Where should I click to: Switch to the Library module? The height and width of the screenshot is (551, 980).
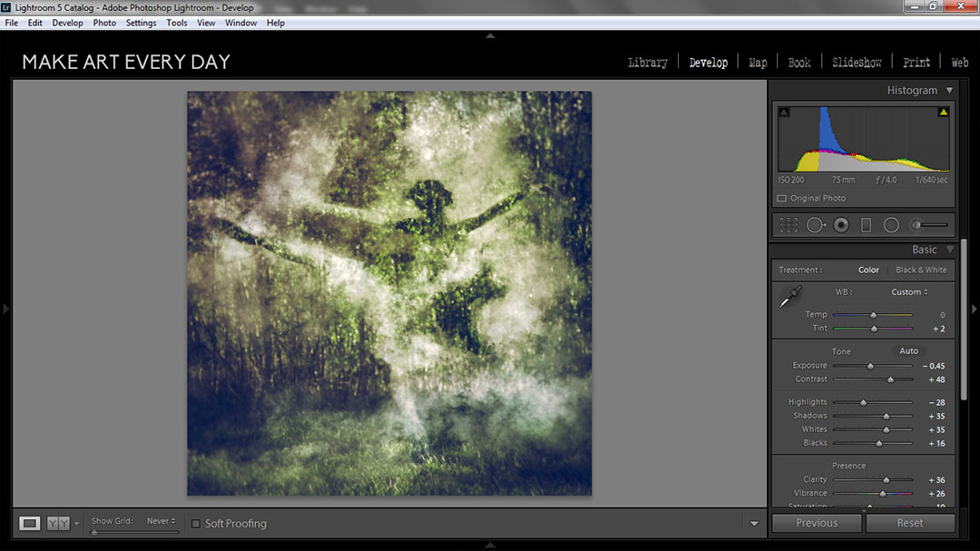(x=648, y=63)
